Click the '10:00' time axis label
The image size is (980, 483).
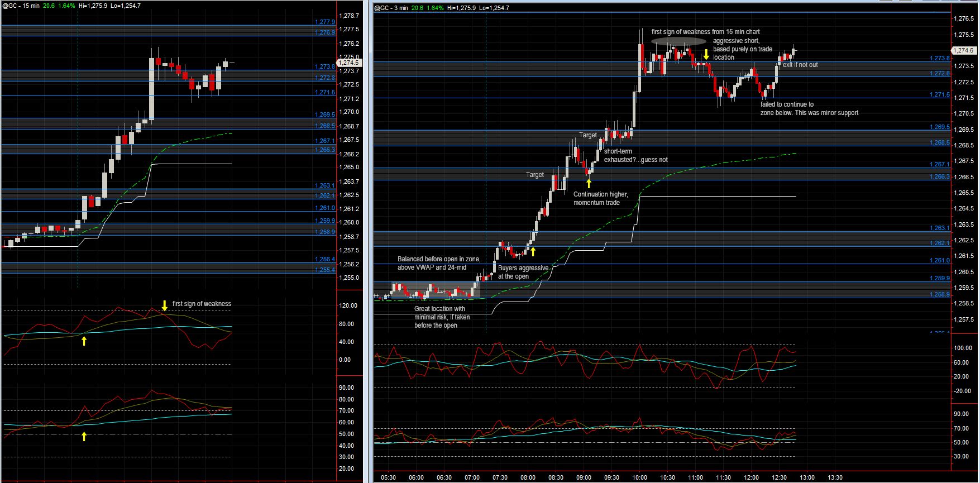639,478
